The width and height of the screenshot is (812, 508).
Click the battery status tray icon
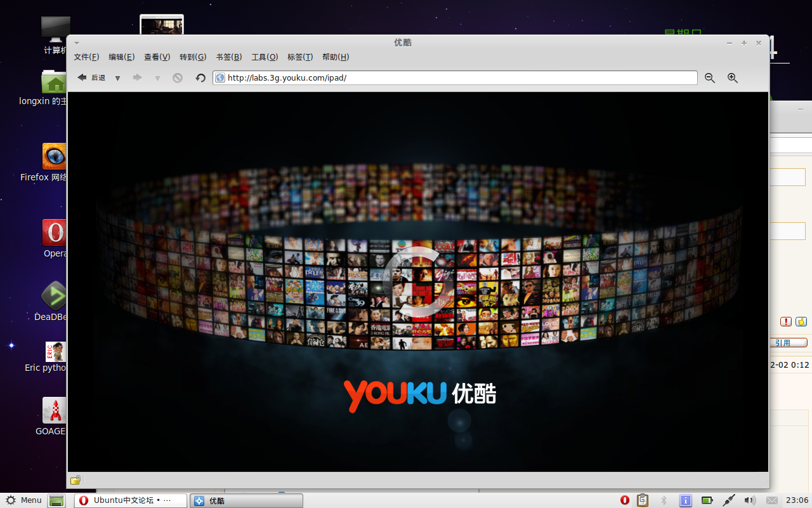[707, 500]
